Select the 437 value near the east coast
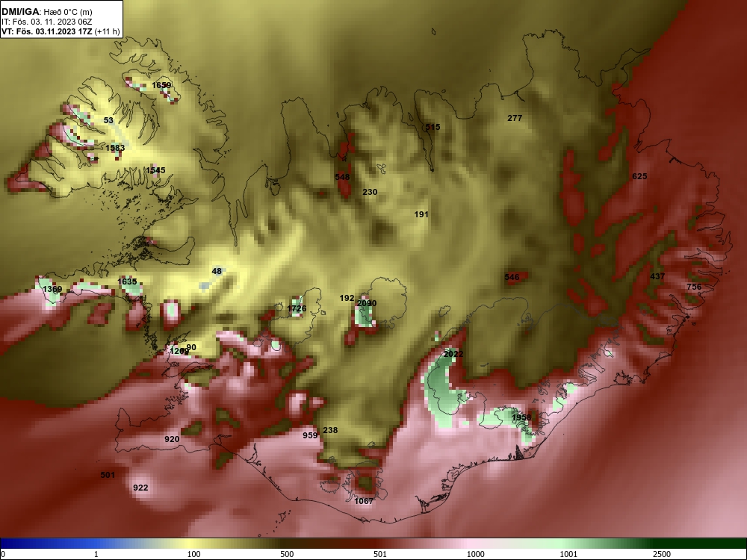The image size is (747, 560). point(657,276)
